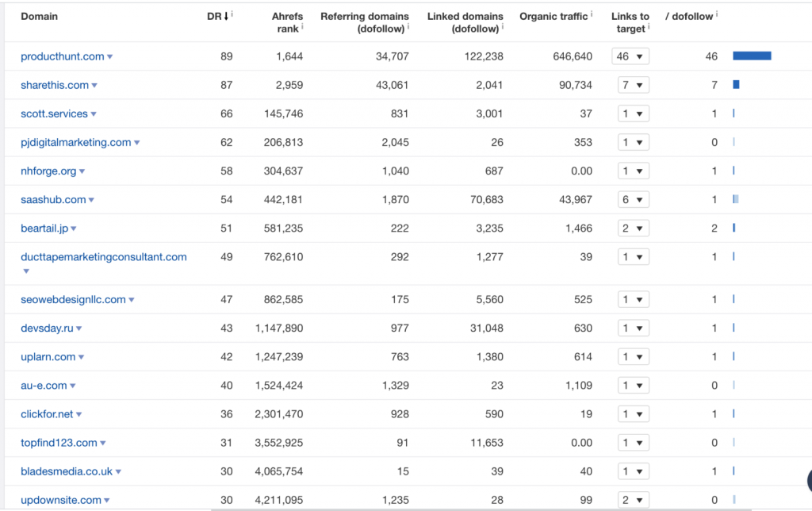Expand the caret beside sharethis.com
812x511 pixels.
tap(94, 86)
